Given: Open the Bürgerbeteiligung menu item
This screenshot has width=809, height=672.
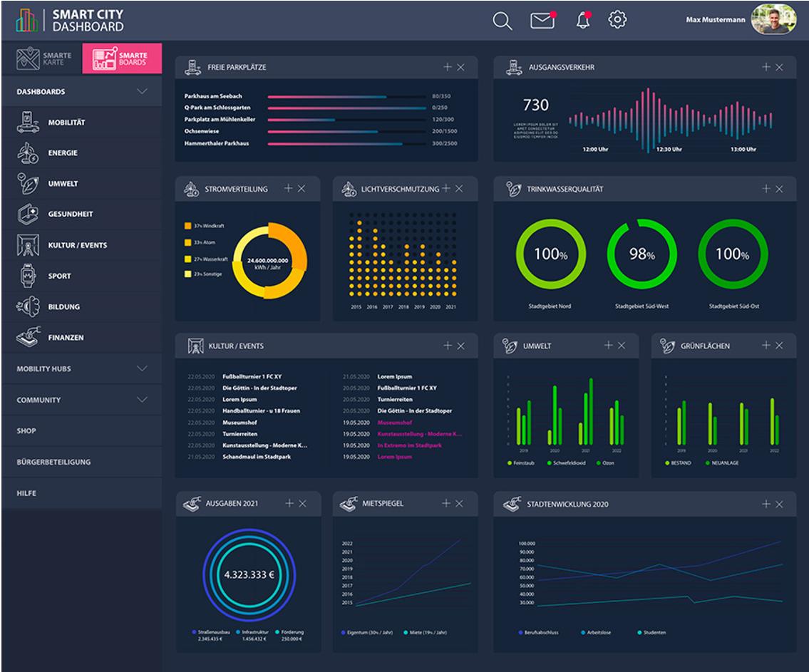Looking at the screenshot, I should point(53,462).
